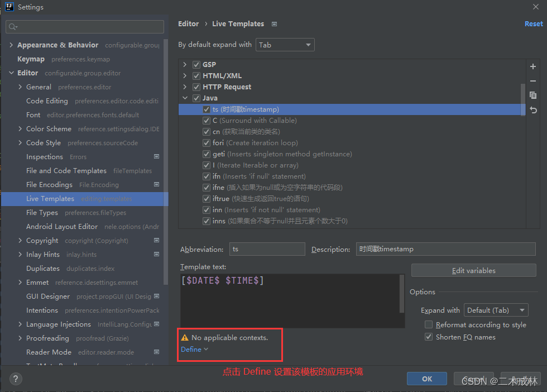
Task: Open the By default expand with dropdown
Action: [x=285, y=45]
